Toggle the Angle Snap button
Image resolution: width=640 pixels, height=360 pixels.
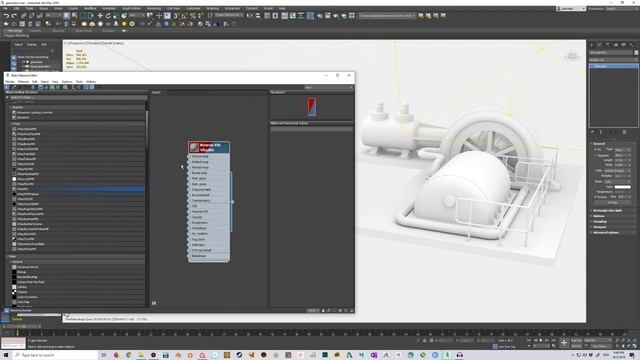pyautogui.click(x=184, y=16)
